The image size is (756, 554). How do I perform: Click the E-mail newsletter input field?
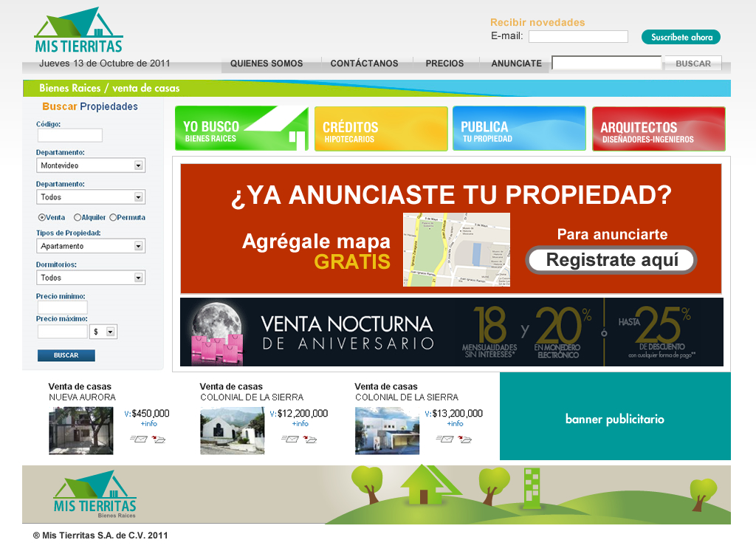(578, 37)
